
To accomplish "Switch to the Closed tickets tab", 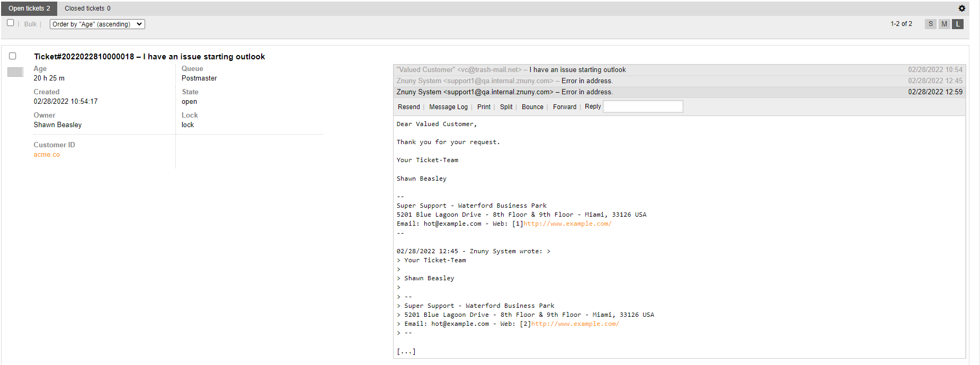I will click(87, 8).
